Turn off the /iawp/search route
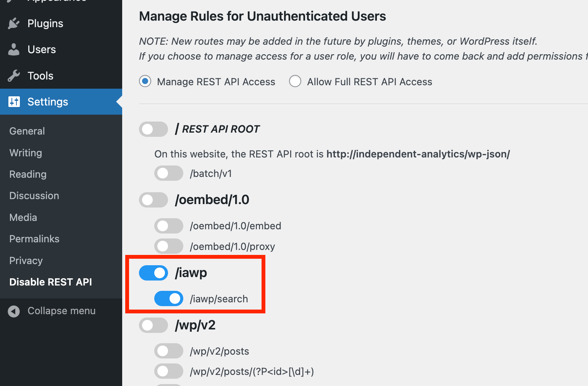Image resolution: width=588 pixels, height=386 pixels. coord(168,298)
